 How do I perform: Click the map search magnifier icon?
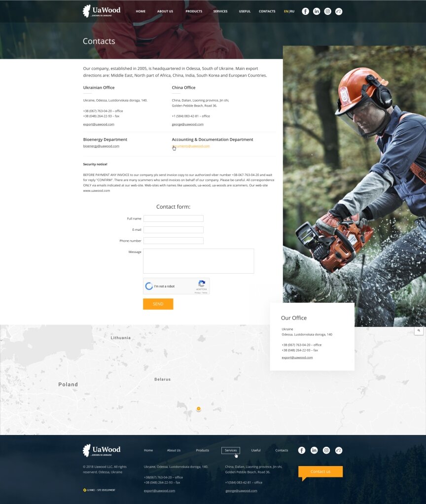[x=419, y=331]
